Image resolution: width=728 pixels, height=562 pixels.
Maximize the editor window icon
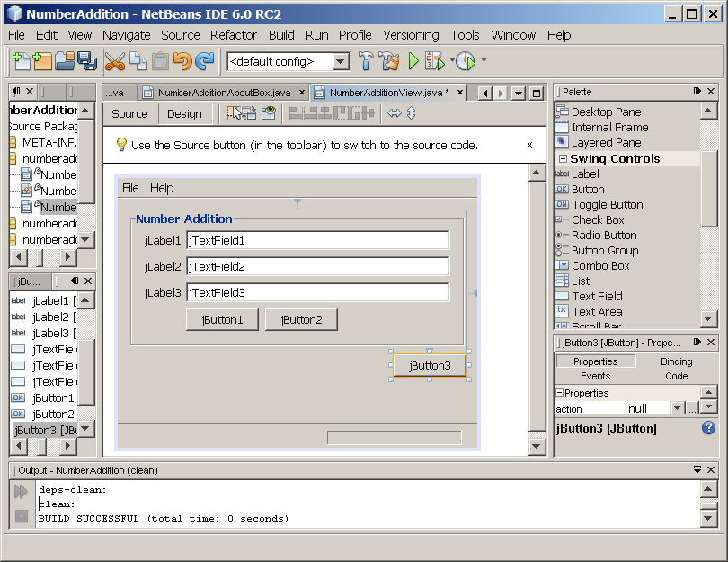click(x=537, y=94)
